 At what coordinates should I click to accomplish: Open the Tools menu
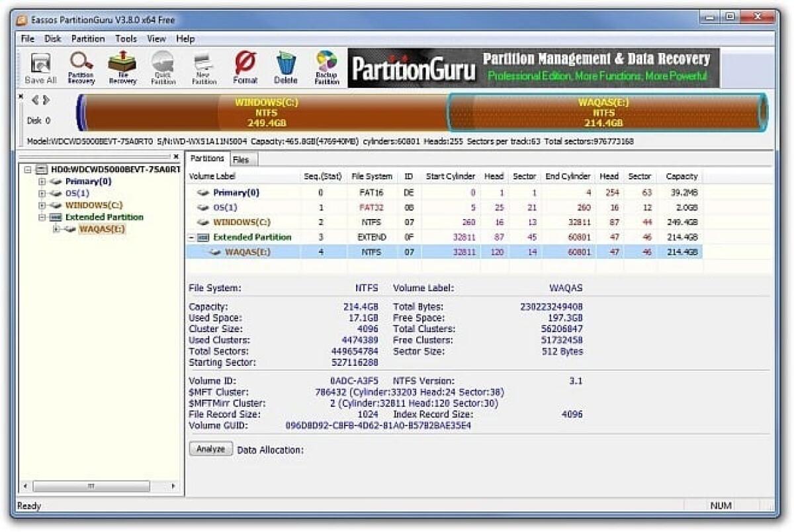[x=125, y=38]
